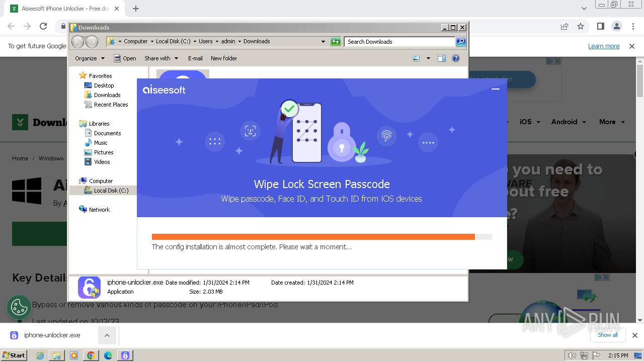Select Computer in navigation pane
Viewport: 644px width, 362px height.
click(x=101, y=181)
